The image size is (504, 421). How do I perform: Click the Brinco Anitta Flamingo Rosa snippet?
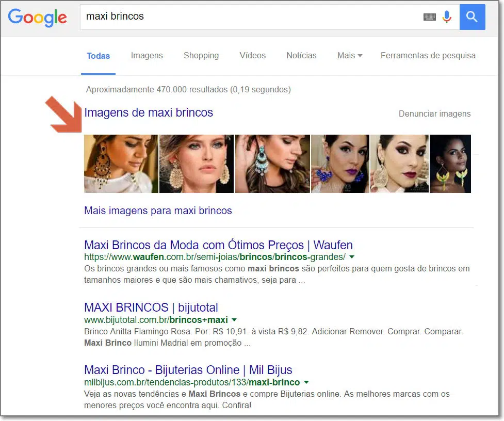(273, 337)
